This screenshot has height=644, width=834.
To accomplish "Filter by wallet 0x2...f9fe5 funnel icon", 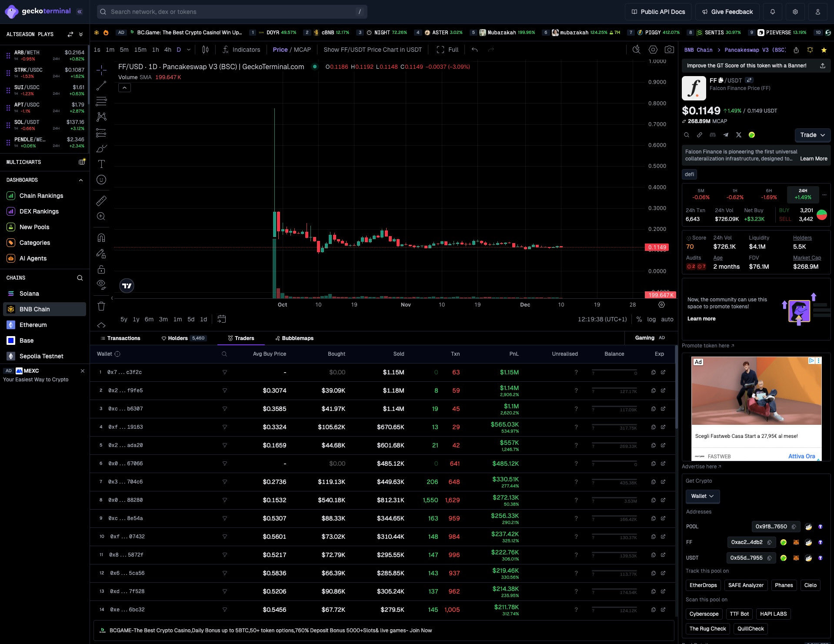I will [x=225, y=390].
